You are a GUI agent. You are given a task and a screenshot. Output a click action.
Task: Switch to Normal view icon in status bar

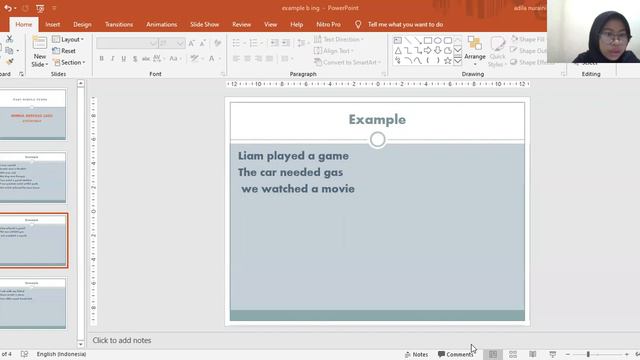493,354
